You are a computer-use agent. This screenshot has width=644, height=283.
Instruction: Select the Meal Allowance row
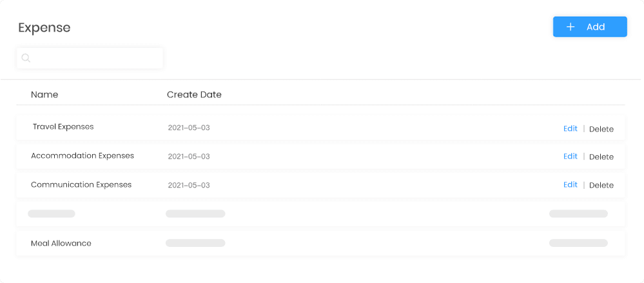click(61, 244)
